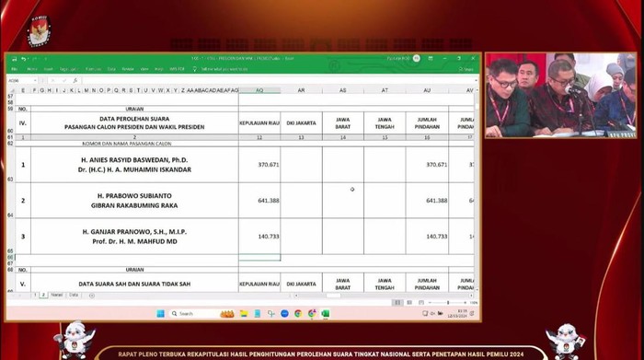
Task: Click the Tell me what you want to do box
Action: [x=224, y=69]
